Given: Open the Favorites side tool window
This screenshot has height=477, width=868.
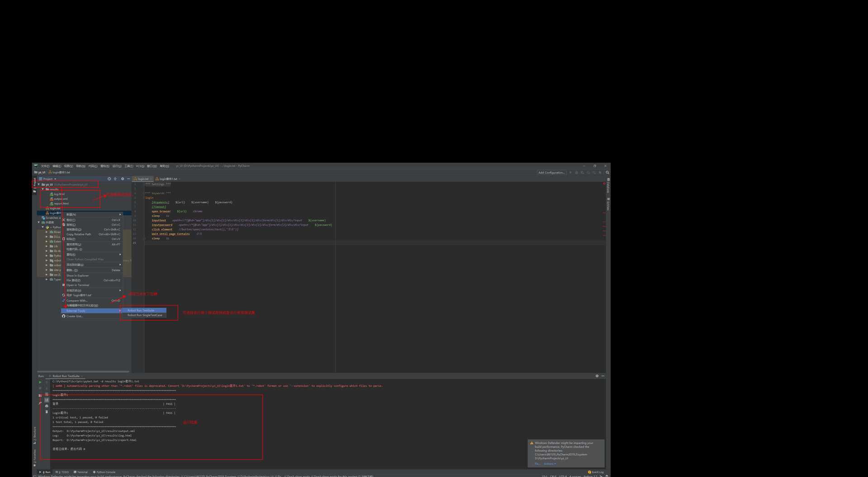Looking at the screenshot, I should click(x=34, y=457).
